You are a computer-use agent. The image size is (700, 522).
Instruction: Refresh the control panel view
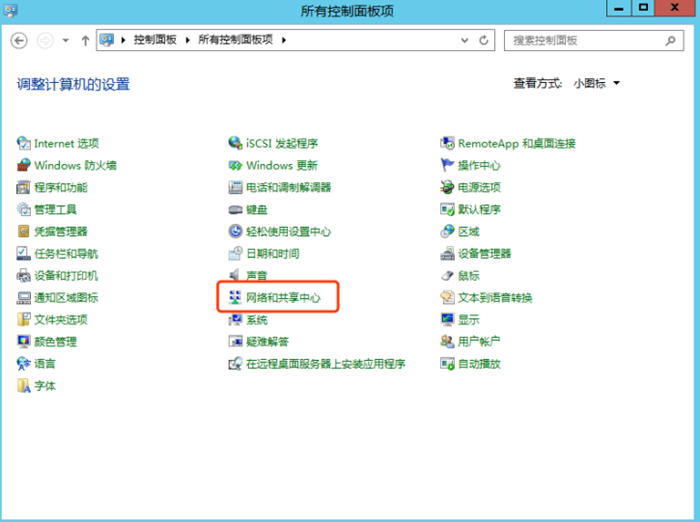(x=485, y=41)
